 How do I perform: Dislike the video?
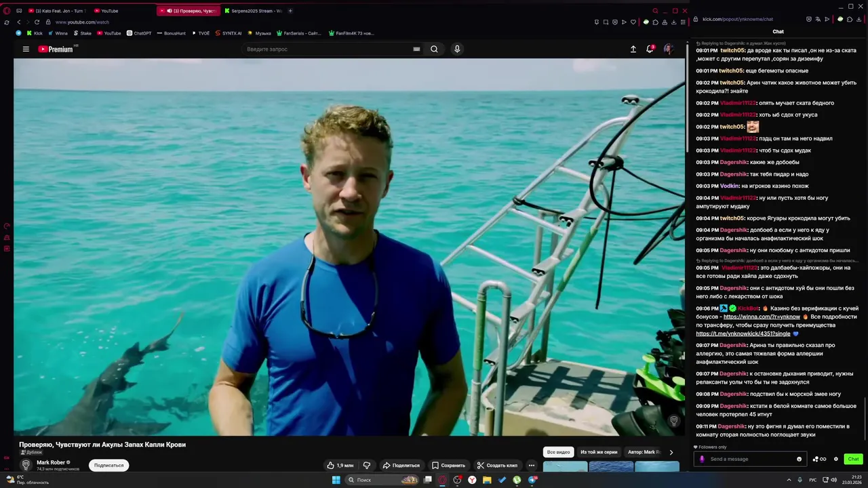point(367,466)
